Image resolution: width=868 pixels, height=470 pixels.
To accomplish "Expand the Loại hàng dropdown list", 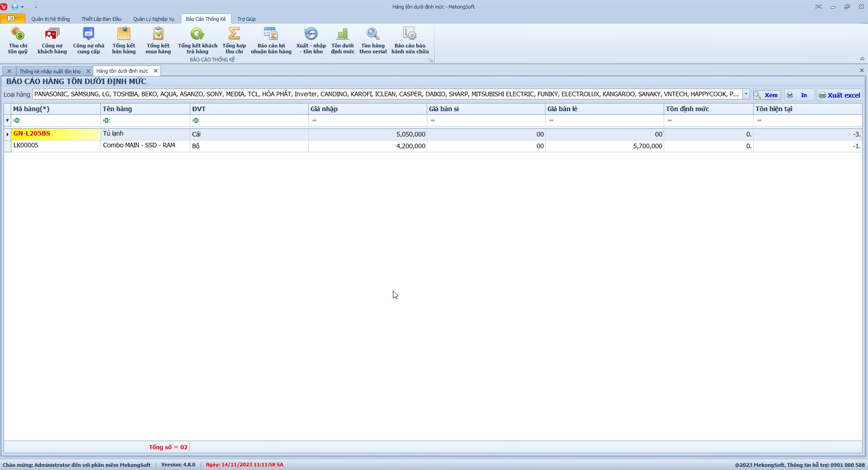I will [746, 94].
